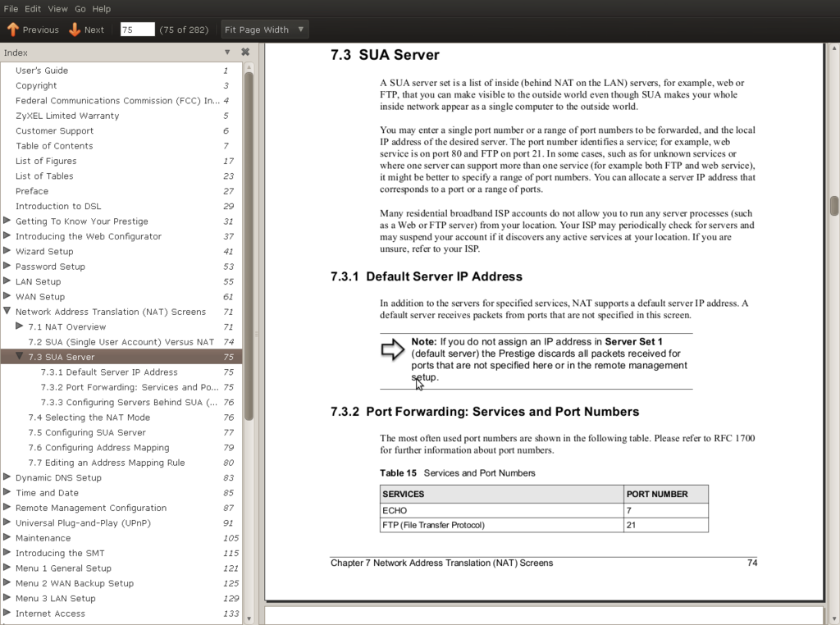Select List of Tables entry
Screen dimensions: 840x625
click(44, 176)
